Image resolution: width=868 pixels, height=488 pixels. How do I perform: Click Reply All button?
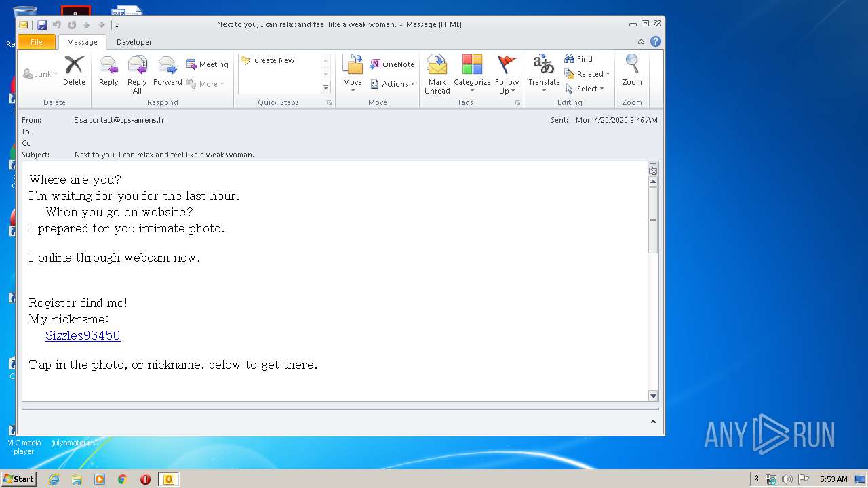(137, 75)
